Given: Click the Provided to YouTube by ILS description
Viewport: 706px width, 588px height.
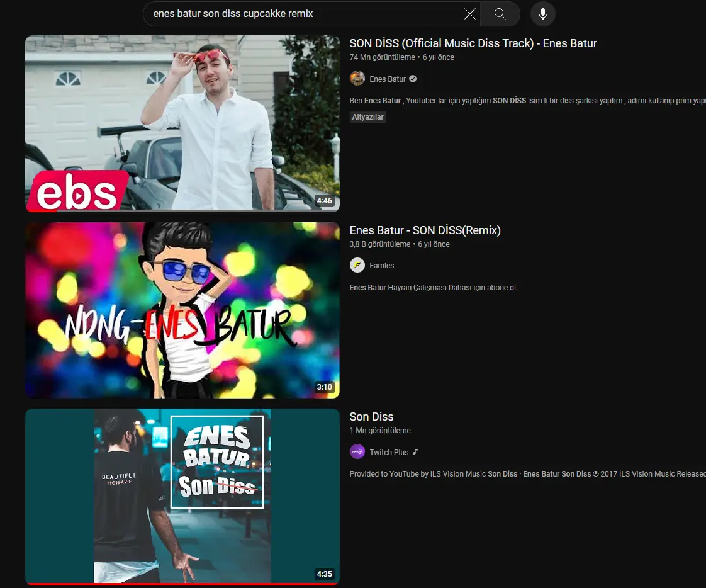Looking at the screenshot, I should [x=528, y=474].
